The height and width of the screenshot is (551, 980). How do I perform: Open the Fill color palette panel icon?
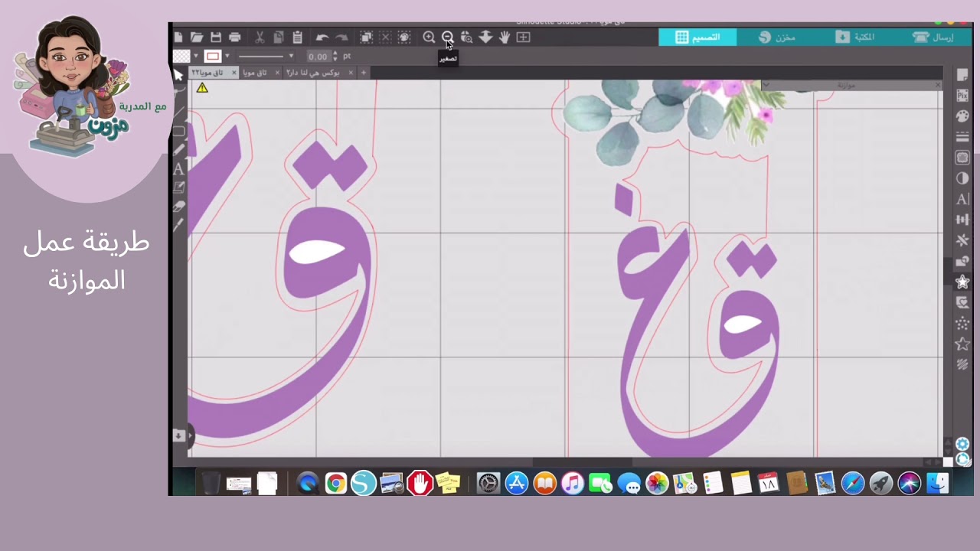point(962,116)
